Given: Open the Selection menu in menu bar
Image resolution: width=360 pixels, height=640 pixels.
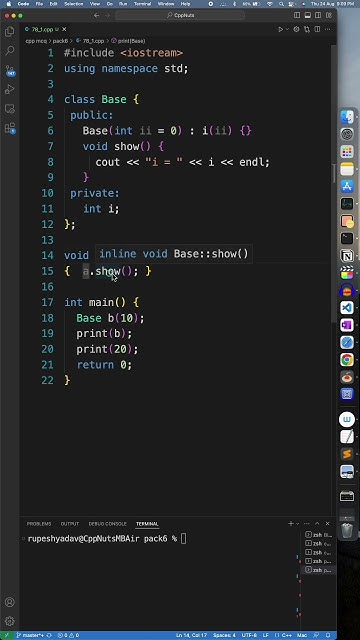Looking at the screenshot, I should click(x=73, y=4).
